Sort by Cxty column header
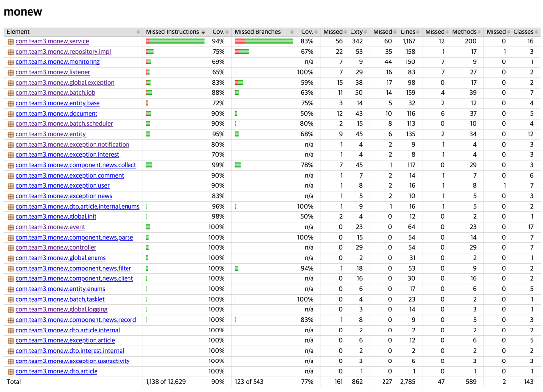The height and width of the screenshot is (392, 543). 356,32
